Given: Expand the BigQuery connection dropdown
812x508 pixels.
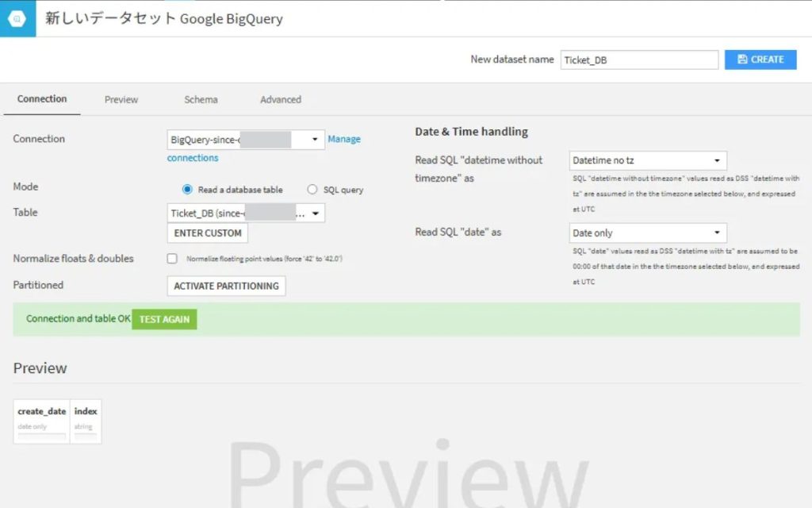Looking at the screenshot, I should 246,140.
